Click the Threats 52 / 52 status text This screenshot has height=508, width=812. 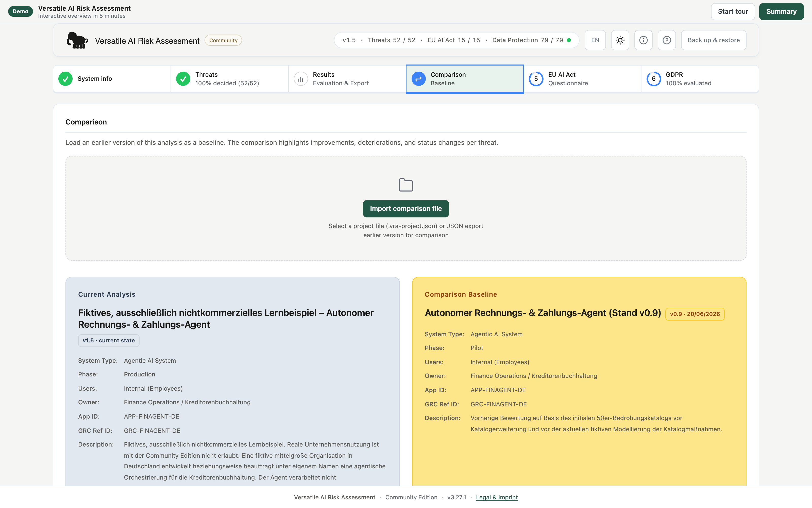pyautogui.click(x=392, y=40)
